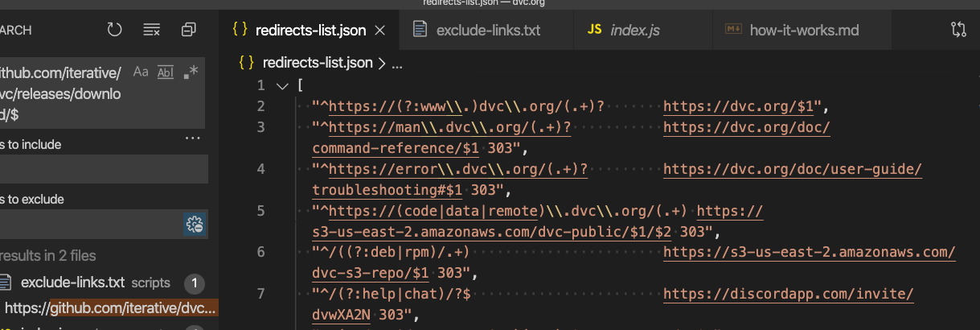Toggle search details via the three-dots button
980x330 pixels.
tap(192, 138)
